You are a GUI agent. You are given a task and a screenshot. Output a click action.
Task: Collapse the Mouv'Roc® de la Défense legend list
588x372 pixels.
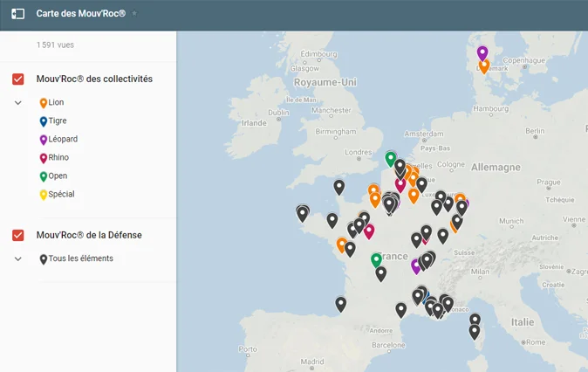tap(18, 259)
